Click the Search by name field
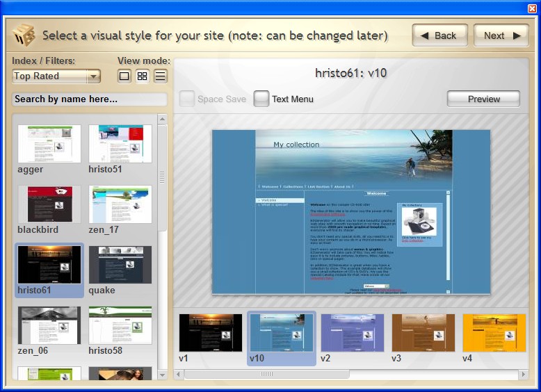 point(89,99)
